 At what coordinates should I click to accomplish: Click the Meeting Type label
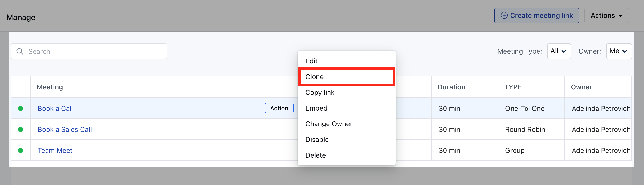pos(519,51)
